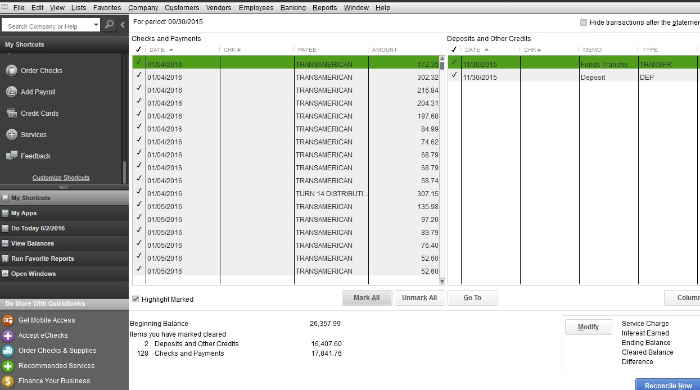
Task: Open the File menu
Action: pos(19,8)
